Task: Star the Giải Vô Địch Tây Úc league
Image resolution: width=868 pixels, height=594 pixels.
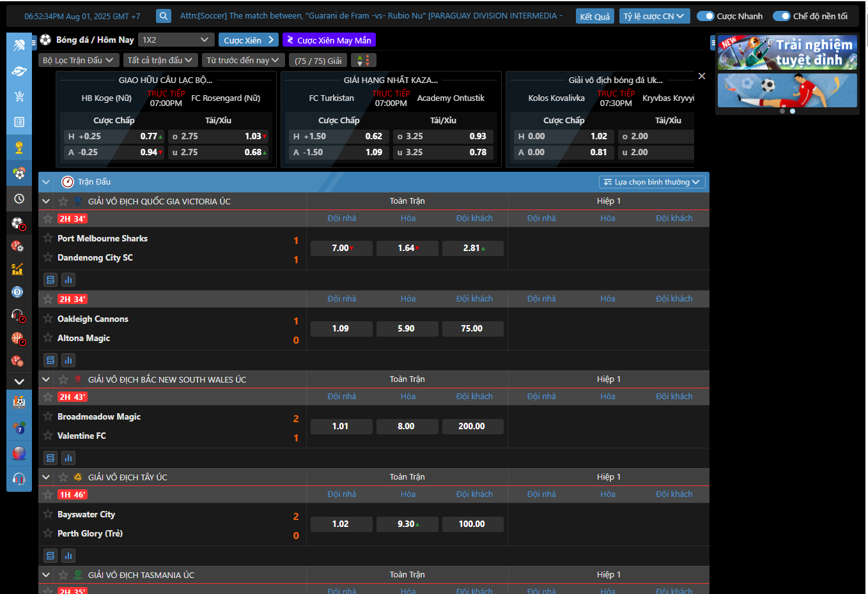Action: [x=63, y=477]
